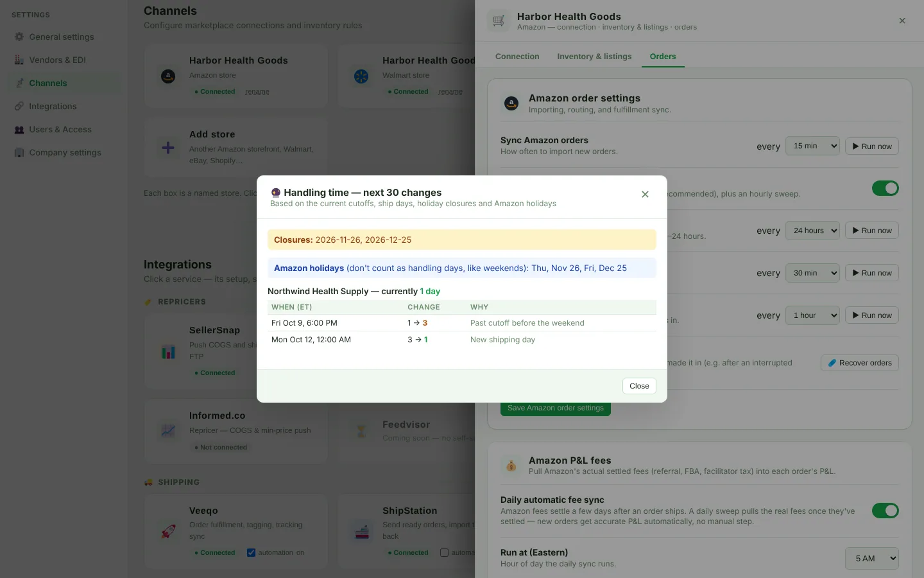Click the shopping cart icon in panel header
The width and height of the screenshot is (924, 578).
coord(499,21)
